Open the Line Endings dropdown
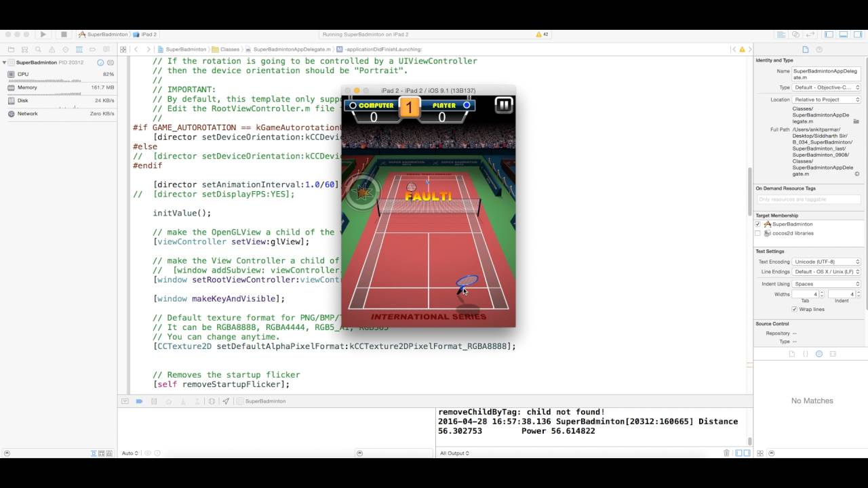This screenshot has height=488, width=868. 826,272
